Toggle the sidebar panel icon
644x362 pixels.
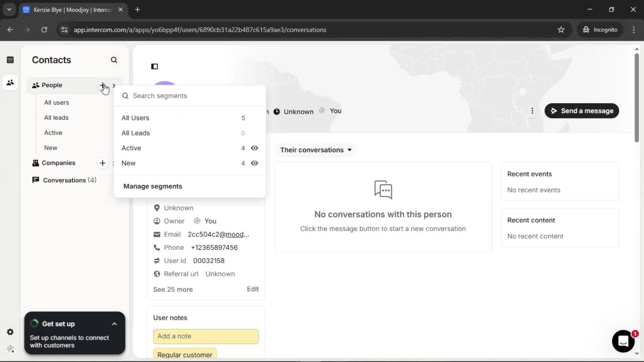point(155,66)
